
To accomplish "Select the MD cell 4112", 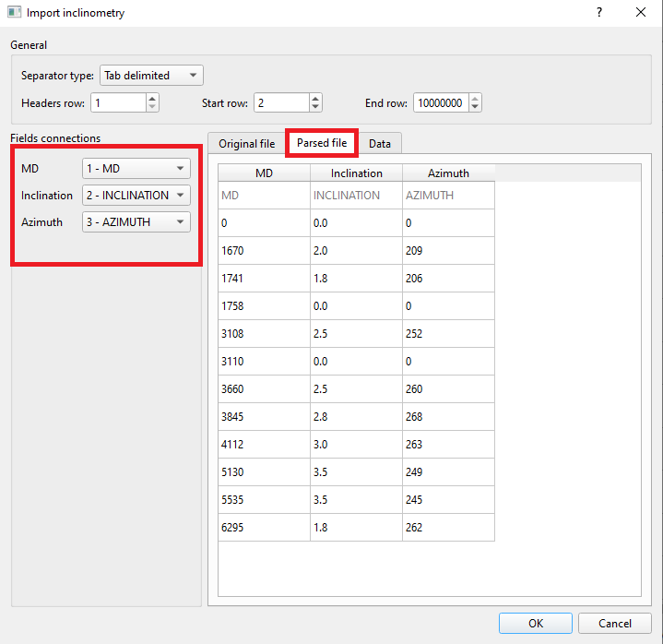I will (265, 445).
